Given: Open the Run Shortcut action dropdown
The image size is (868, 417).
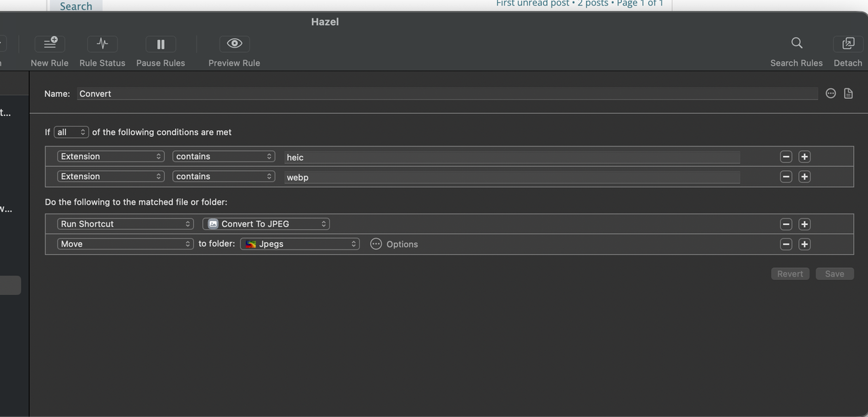Looking at the screenshot, I should (125, 224).
